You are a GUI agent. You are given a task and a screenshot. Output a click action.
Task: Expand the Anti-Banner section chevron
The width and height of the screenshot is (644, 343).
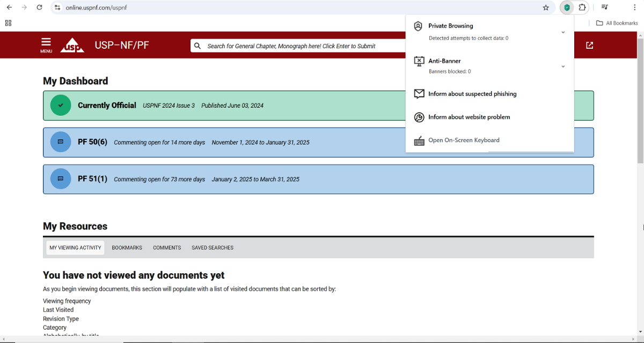coord(563,66)
